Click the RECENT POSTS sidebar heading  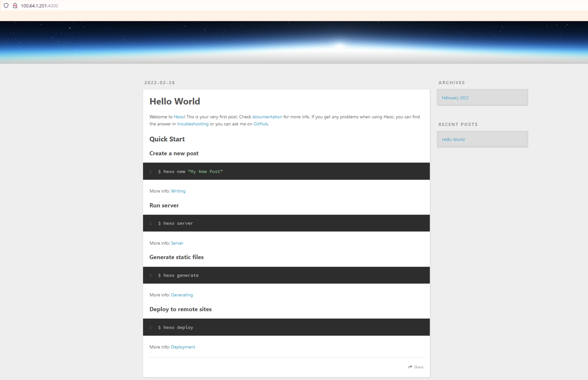(458, 124)
